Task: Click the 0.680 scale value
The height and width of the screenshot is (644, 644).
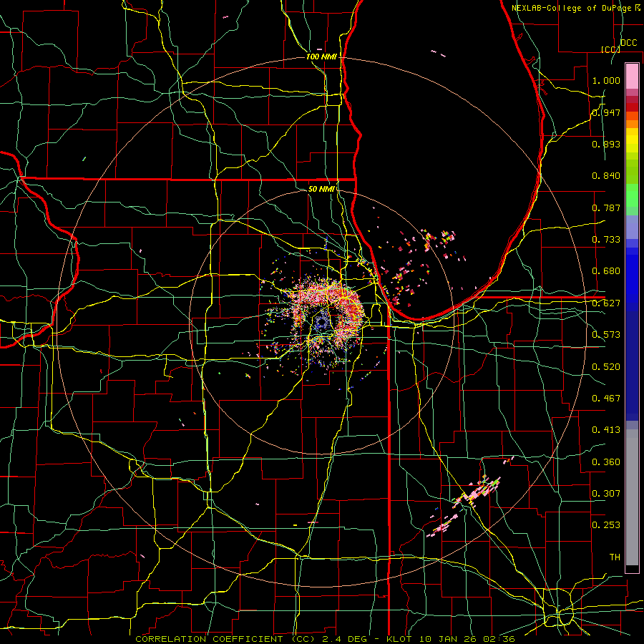Action: [606, 271]
